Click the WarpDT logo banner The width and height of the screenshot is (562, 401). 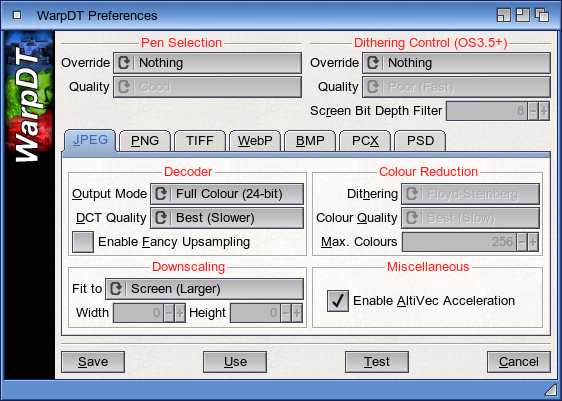(30, 97)
